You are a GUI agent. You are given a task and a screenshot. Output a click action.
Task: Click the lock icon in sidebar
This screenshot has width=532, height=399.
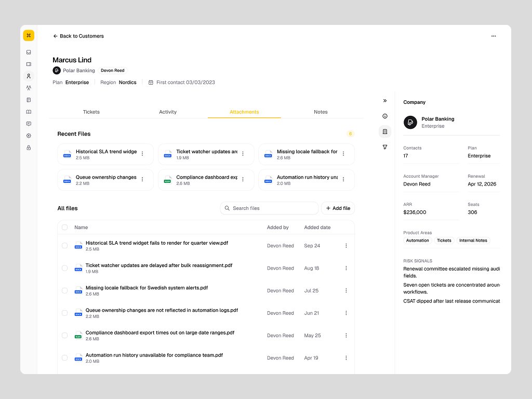[x=29, y=148]
